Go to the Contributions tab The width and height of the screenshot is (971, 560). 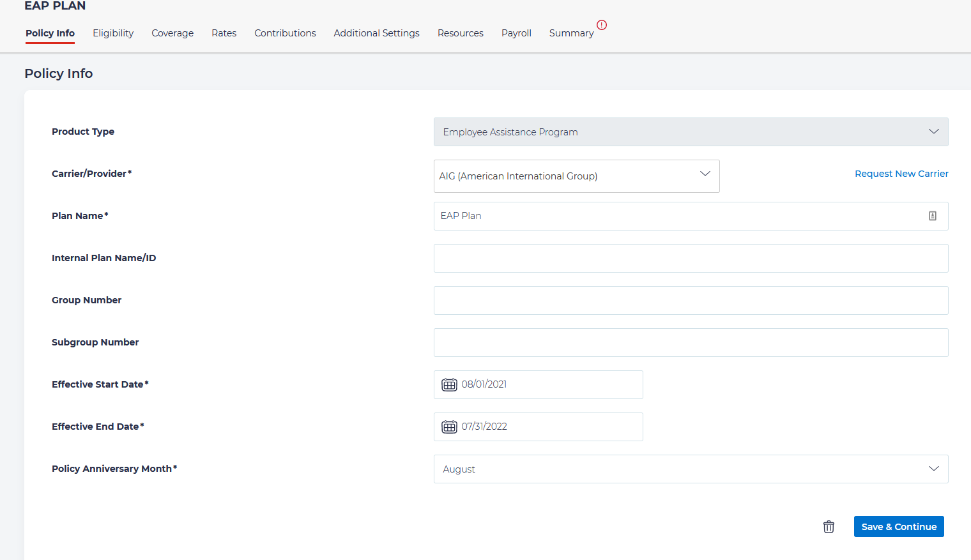pyautogui.click(x=285, y=33)
